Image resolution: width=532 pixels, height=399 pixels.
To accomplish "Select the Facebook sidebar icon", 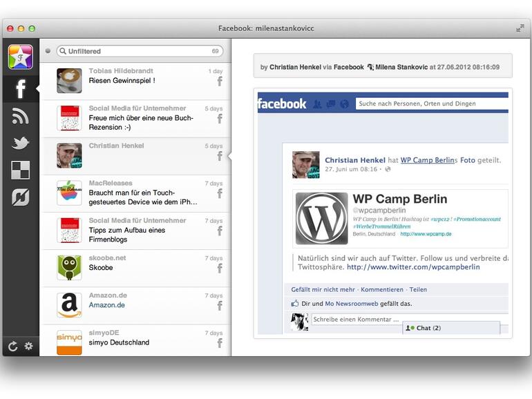I will point(20,88).
